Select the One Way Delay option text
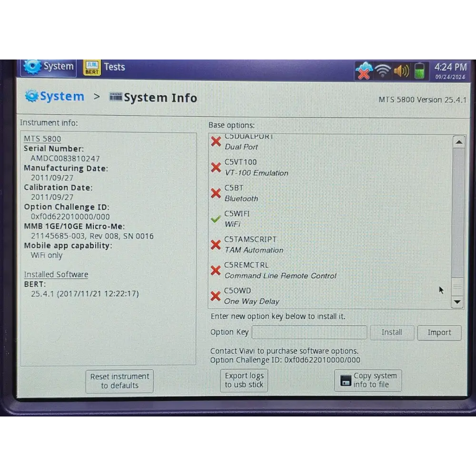The width and height of the screenshot is (476, 476). [x=252, y=301]
